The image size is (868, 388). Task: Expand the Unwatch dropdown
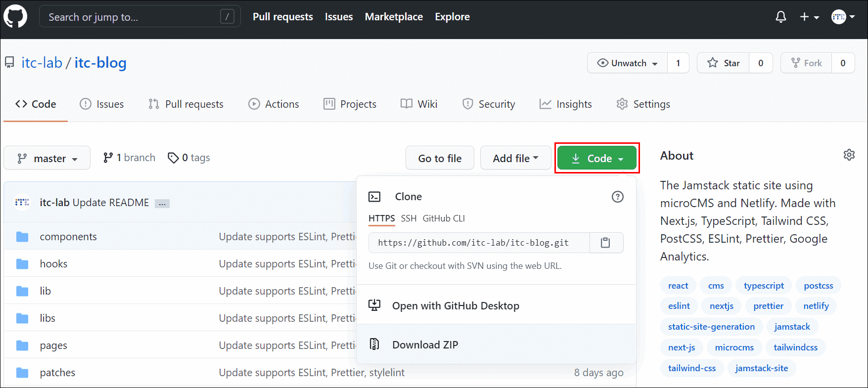pos(628,63)
